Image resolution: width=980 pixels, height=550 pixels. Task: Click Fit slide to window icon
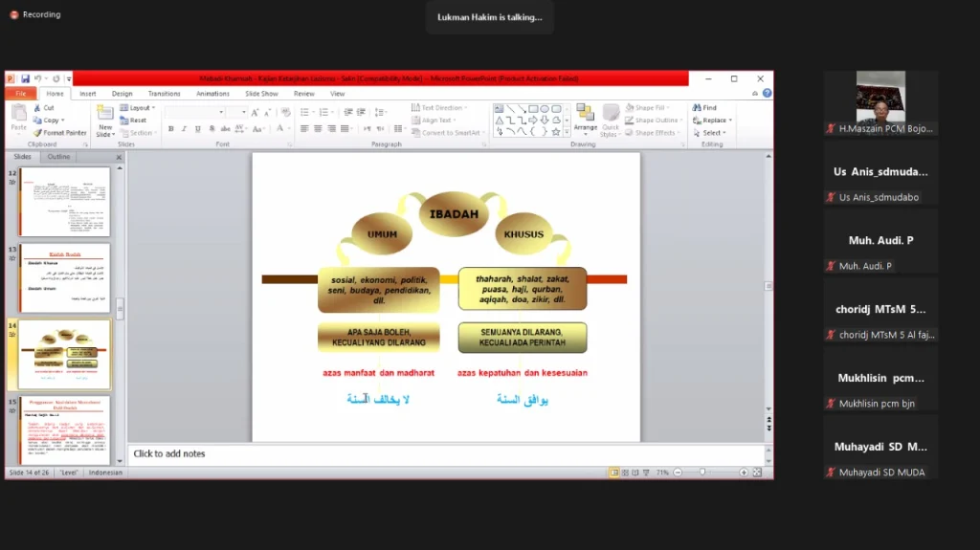click(x=756, y=473)
